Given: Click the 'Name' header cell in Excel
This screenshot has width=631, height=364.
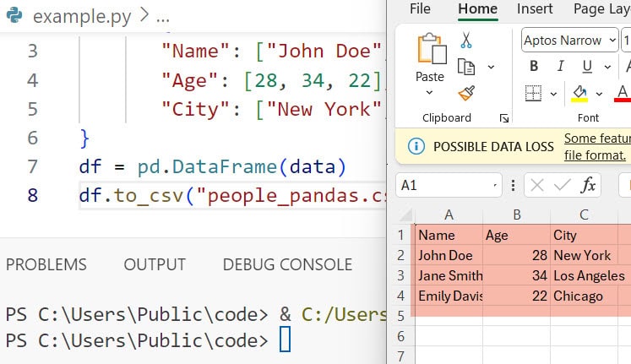Looking at the screenshot, I should pyautogui.click(x=449, y=236).
